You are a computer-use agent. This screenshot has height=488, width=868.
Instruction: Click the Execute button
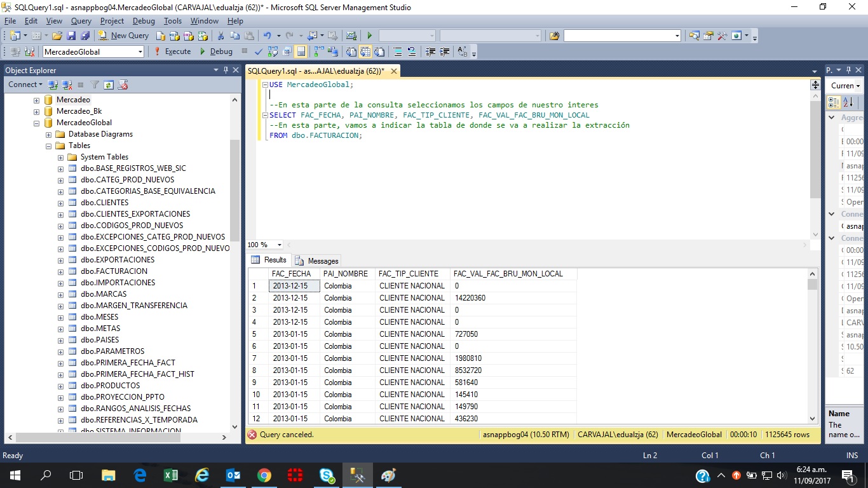click(176, 51)
